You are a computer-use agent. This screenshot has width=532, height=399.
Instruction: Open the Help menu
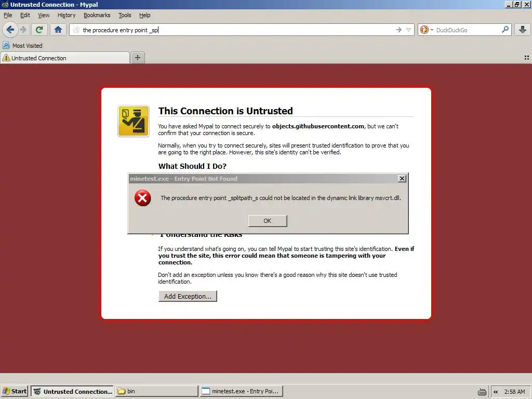pyautogui.click(x=145, y=15)
